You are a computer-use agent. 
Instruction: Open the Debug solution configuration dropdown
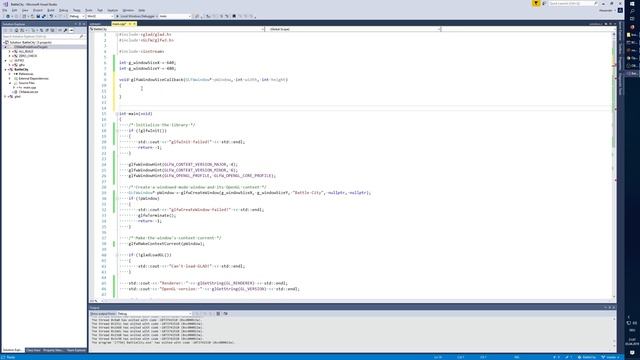click(x=76, y=16)
